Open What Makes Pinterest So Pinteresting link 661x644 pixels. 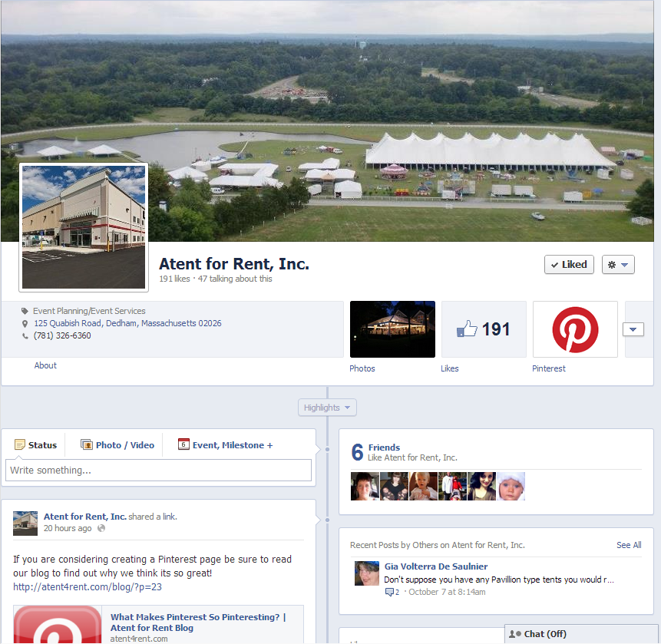click(198, 623)
